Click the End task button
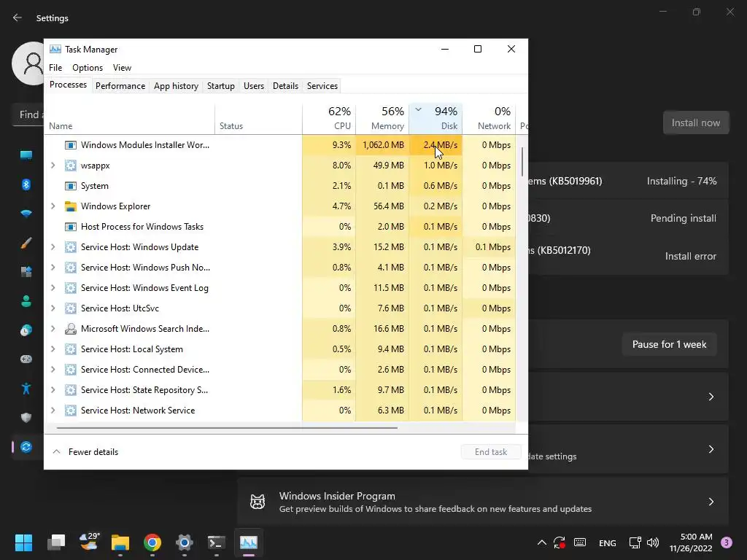The height and width of the screenshot is (560, 747). [x=491, y=452]
